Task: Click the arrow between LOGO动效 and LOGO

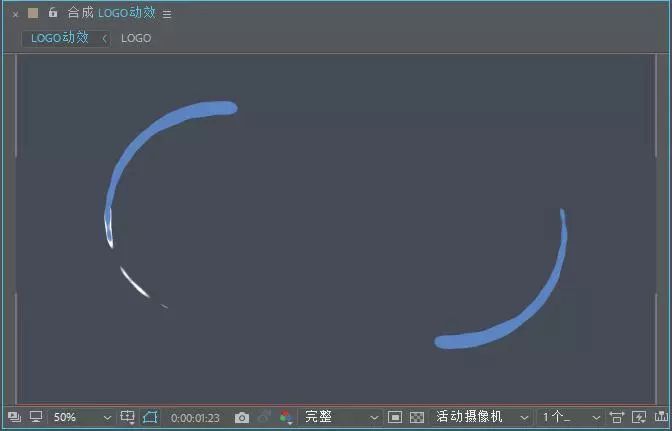Action: tap(104, 39)
